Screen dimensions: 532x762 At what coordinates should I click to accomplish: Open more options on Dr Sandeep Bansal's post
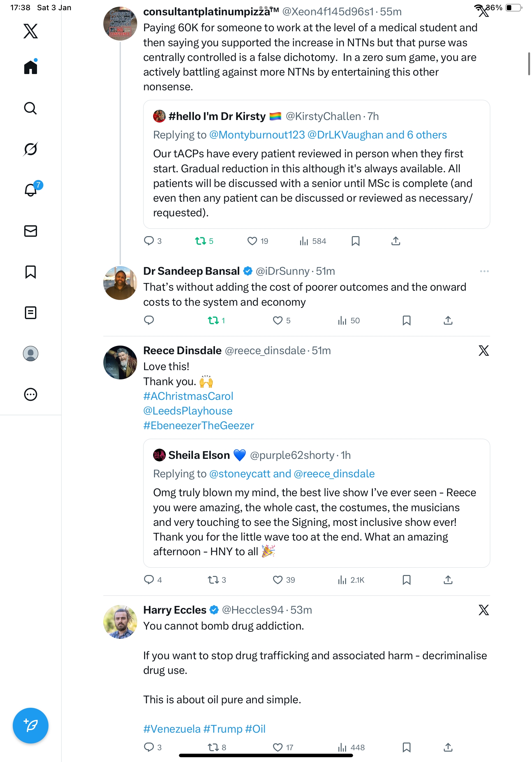click(484, 272)
